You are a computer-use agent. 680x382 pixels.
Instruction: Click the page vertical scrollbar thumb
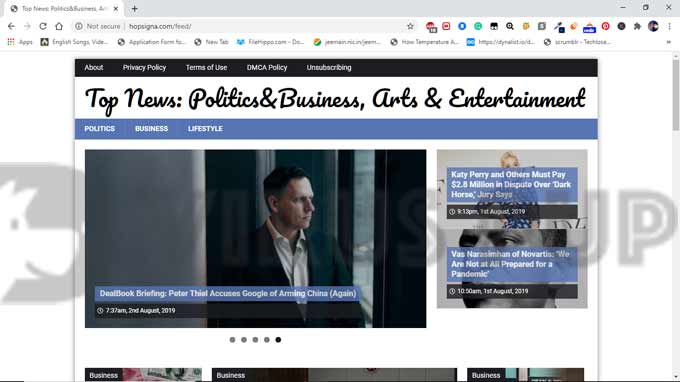[x=676, y=95]
